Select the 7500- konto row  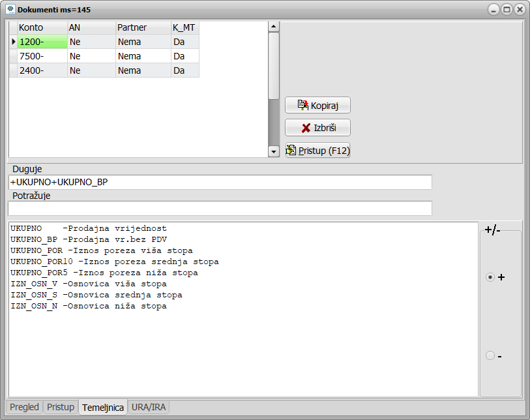[x=42, y=56]
